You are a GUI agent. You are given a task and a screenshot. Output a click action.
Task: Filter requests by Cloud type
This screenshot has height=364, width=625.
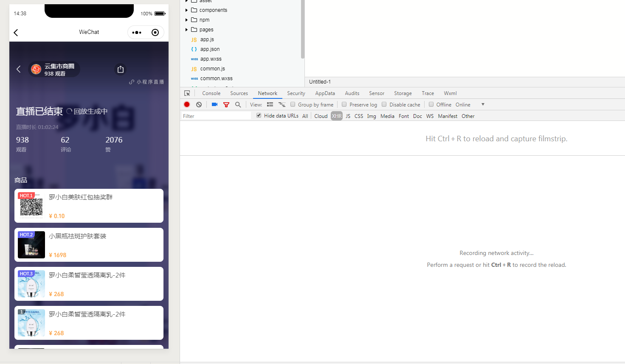point(321,116)
